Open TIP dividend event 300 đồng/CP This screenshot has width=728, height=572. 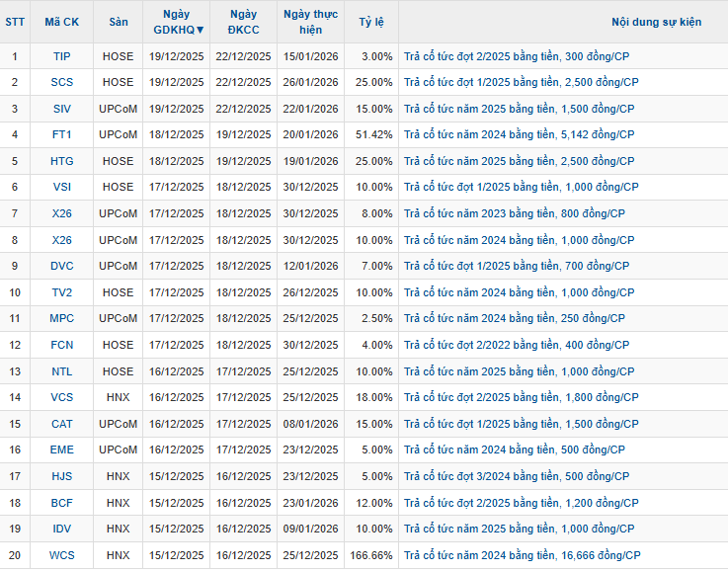pos(519,56)
